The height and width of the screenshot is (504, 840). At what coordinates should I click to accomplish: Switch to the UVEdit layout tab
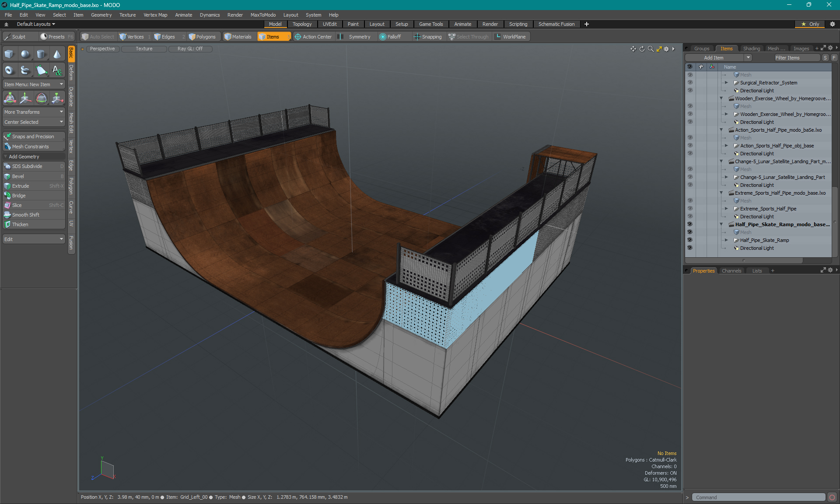329,24
